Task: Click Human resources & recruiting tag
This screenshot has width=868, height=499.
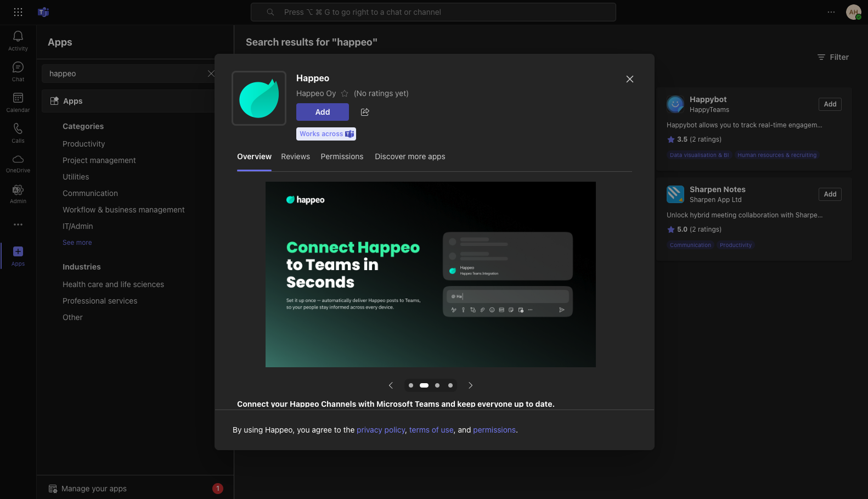Action: pyautogui.click(x=777, y=155)
